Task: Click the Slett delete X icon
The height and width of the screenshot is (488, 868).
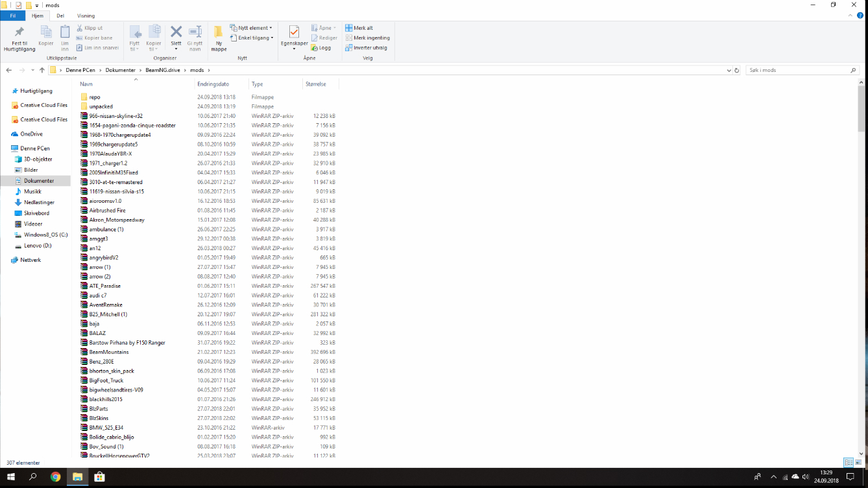Action: click(176, 32)
